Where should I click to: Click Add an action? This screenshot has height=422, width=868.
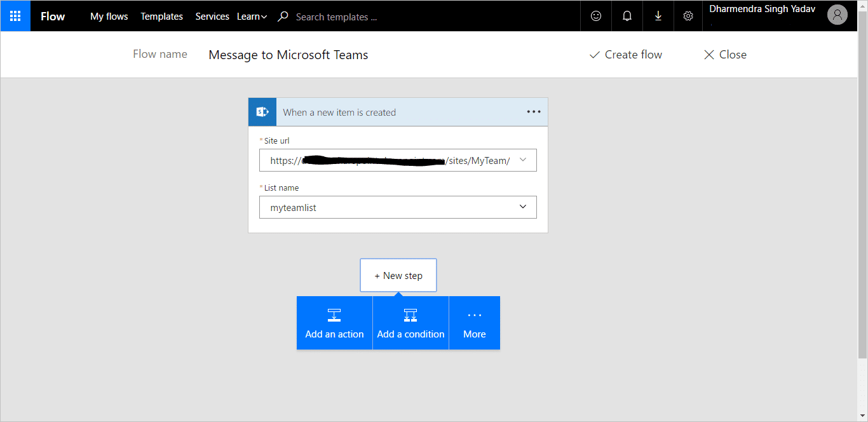tap(334, 323)
